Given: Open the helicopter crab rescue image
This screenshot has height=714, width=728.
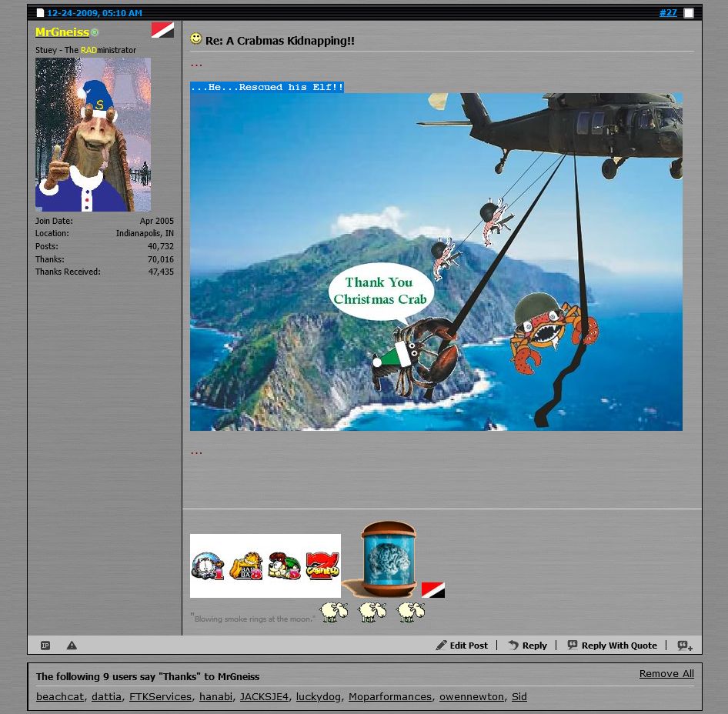Looking at the screenshot, I should 436,262.
